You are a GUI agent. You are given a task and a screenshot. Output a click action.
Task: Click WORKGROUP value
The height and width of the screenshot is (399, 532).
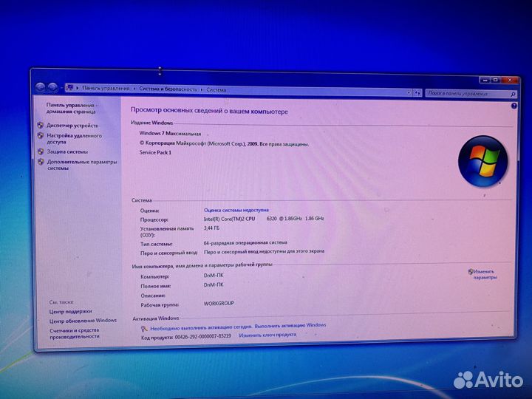click(x=219, y=303)
